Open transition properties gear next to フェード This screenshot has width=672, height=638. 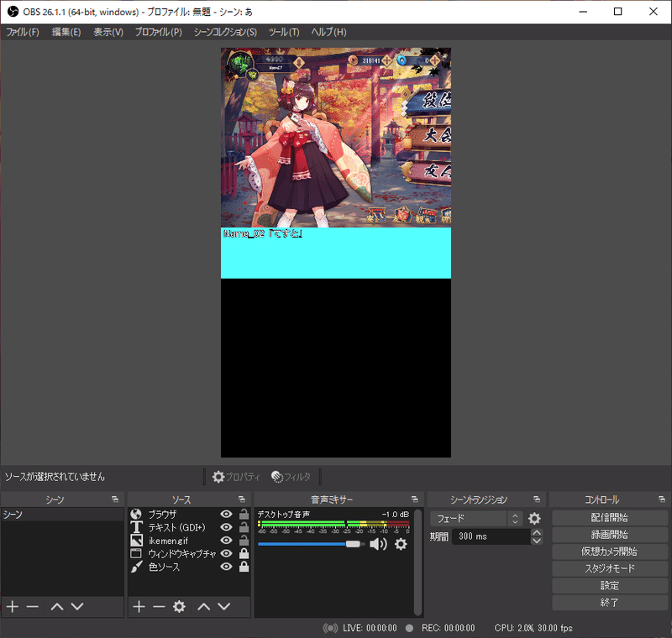[534, 519]
